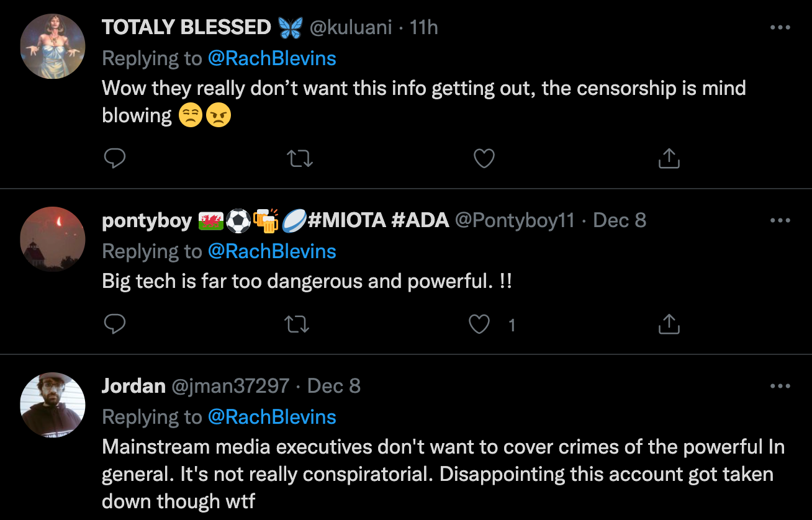
Task: Open the share menu on pontyboy's tweet
Action: click(668, 323)
